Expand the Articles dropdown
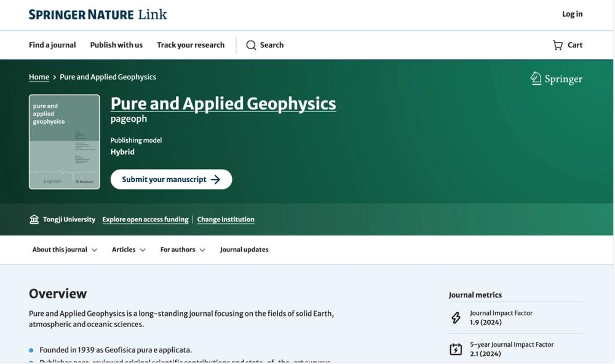 click(x=129, y=250)
